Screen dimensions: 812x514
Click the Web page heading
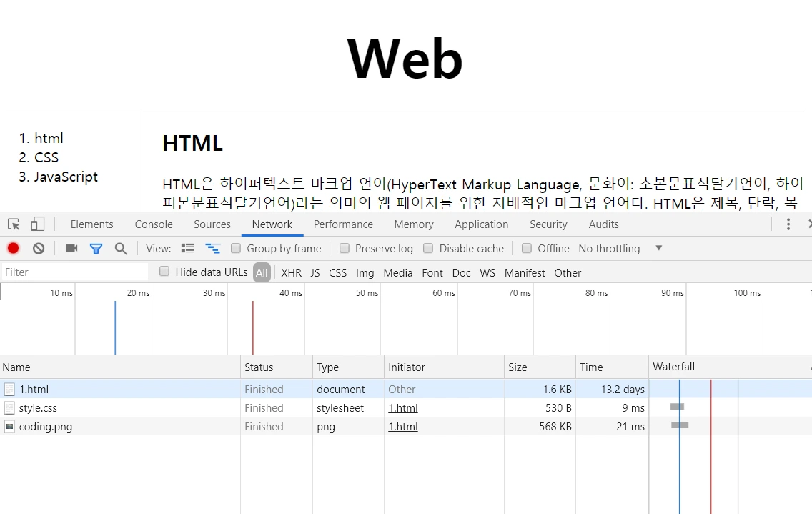(x=405, y=59)
